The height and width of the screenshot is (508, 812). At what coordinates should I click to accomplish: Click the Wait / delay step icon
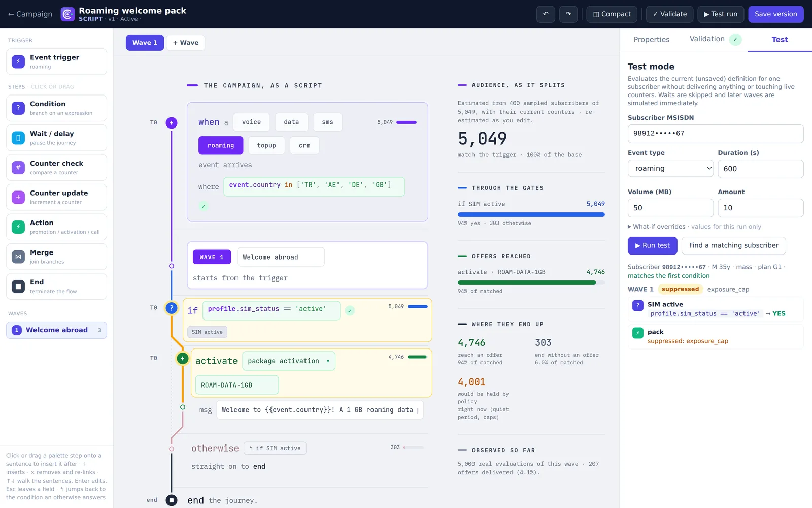18,138
